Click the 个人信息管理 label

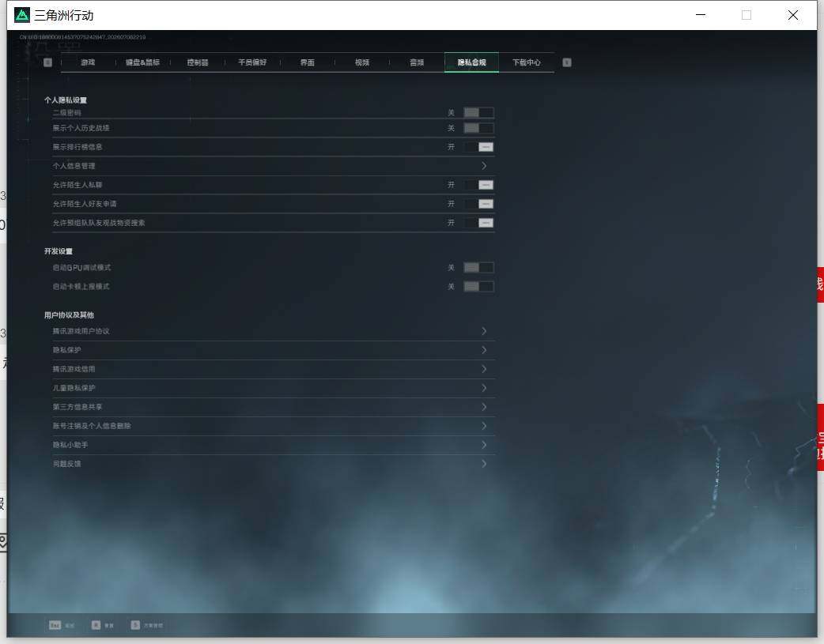[x=74, y=166]
